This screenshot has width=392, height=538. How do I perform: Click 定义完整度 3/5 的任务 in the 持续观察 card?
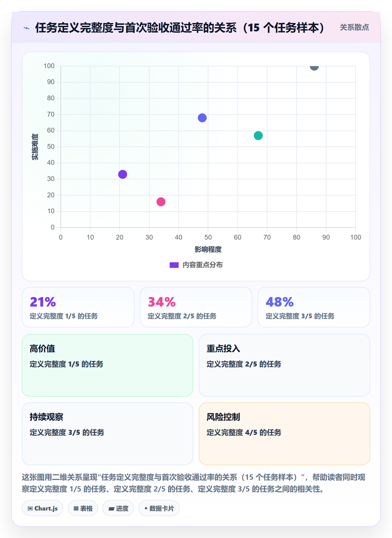[67, 432]
